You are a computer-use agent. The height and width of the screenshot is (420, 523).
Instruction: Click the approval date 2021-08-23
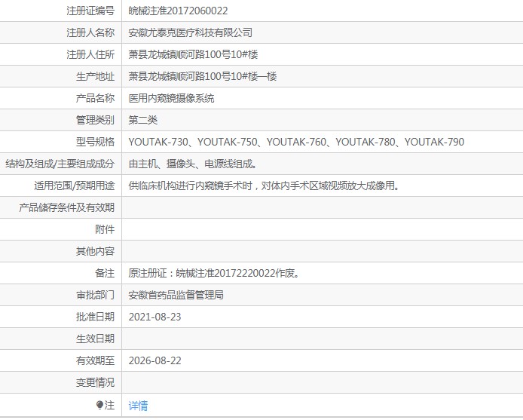click(154, 317)
